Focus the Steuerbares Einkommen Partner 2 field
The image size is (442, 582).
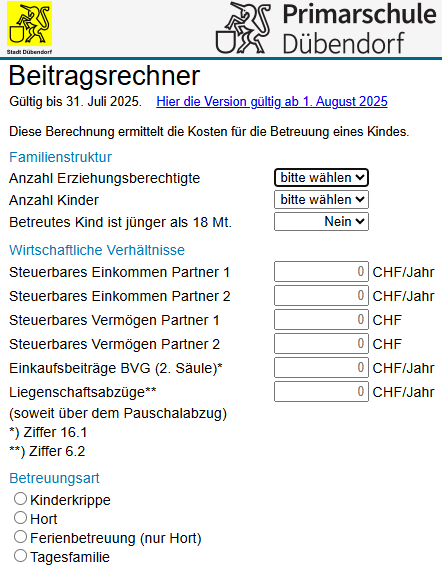click(321, 296)
